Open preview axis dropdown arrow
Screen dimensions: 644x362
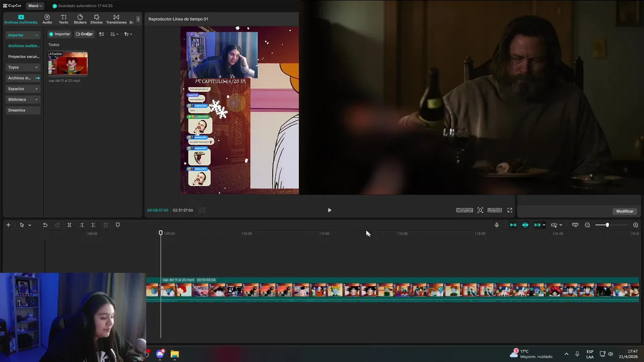[x=560, y=225]
